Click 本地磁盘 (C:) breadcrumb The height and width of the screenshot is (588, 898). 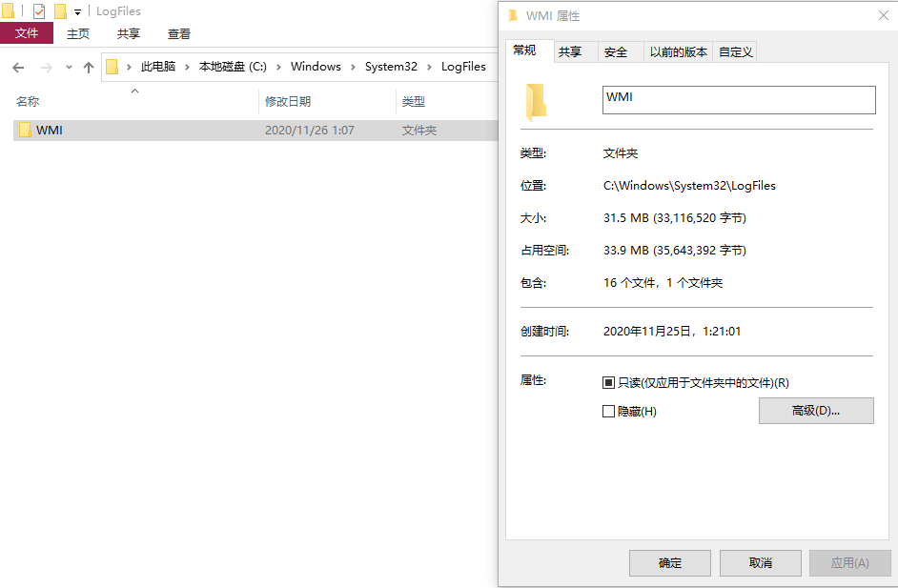[x=233, y=67]
